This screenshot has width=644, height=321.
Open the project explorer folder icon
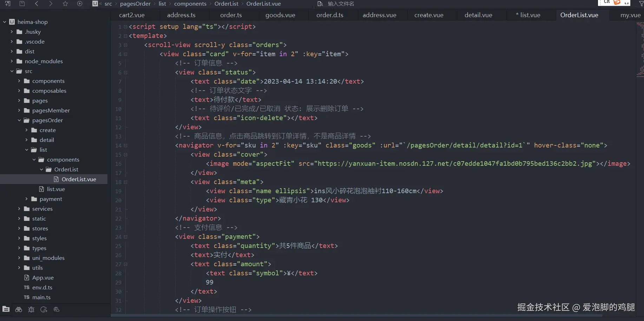(6, 309)
